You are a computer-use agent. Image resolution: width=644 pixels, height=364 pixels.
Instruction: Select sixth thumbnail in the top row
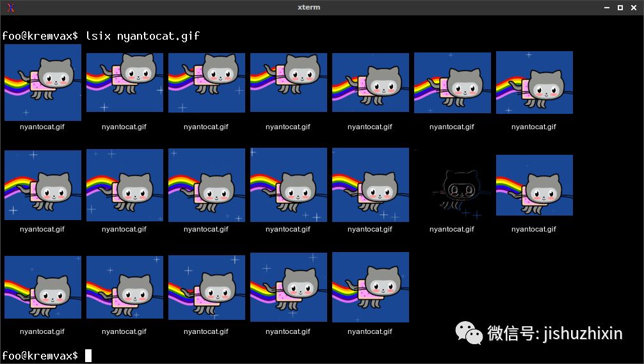point(453,83)
